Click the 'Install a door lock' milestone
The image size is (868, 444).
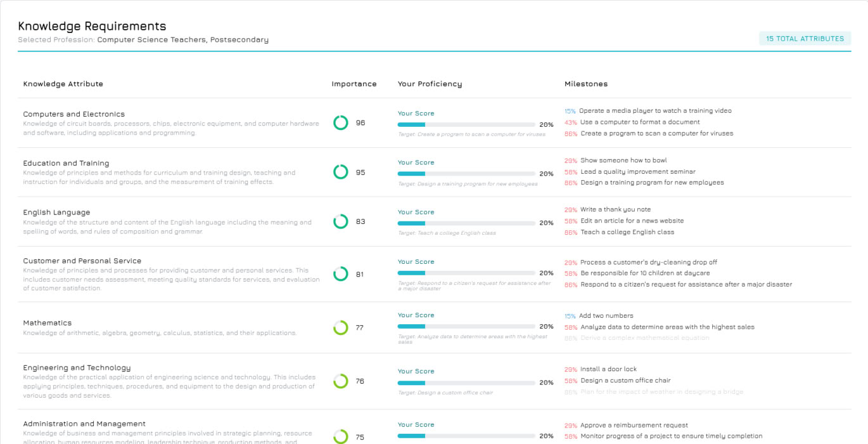click(x=608, y=369)
